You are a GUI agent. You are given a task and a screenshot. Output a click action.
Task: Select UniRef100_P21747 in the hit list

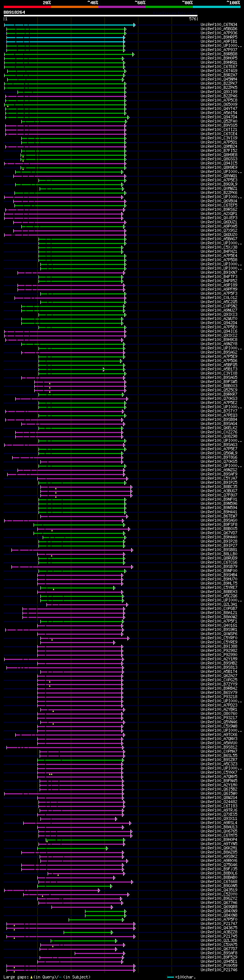coord(219,924)
